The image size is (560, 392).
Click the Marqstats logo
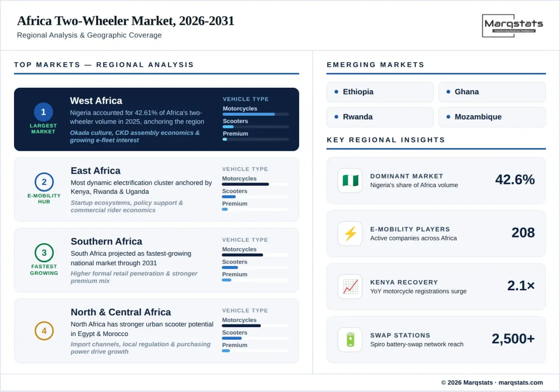(x=513, y=25)
